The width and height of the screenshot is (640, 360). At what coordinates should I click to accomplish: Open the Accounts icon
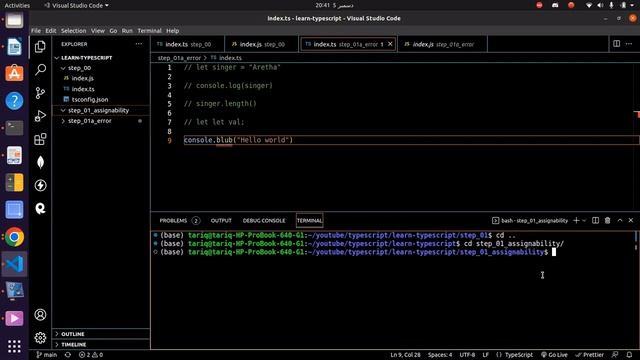point(40,315)
